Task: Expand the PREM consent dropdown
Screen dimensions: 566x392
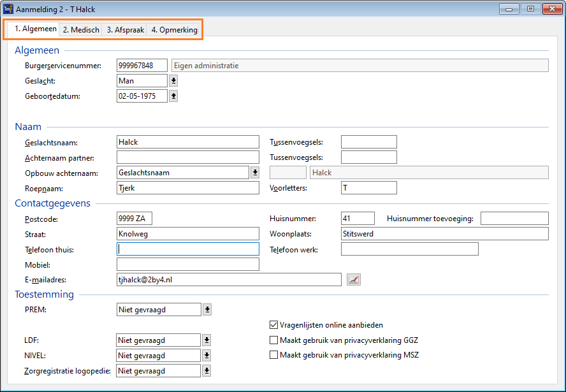Action: [207, 310]
